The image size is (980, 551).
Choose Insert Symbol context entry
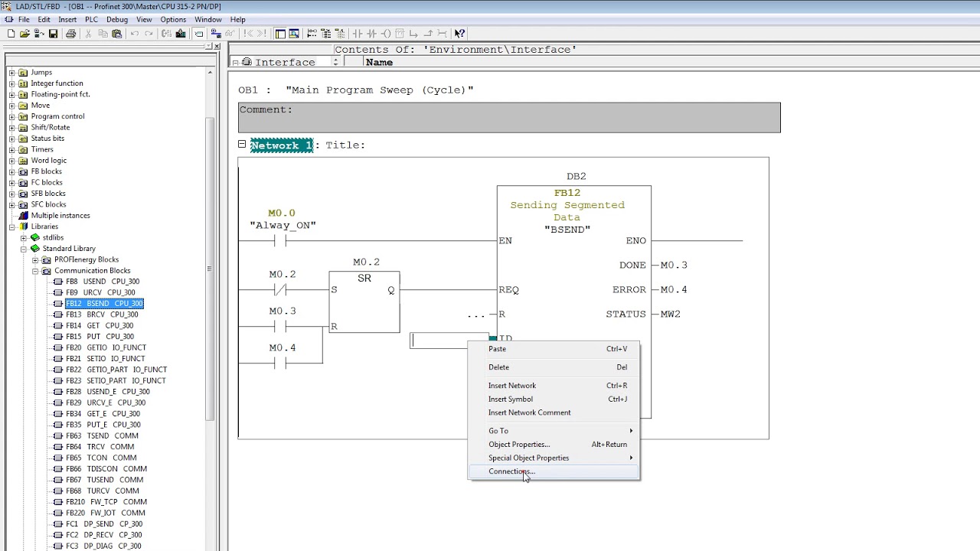[554, 399]
